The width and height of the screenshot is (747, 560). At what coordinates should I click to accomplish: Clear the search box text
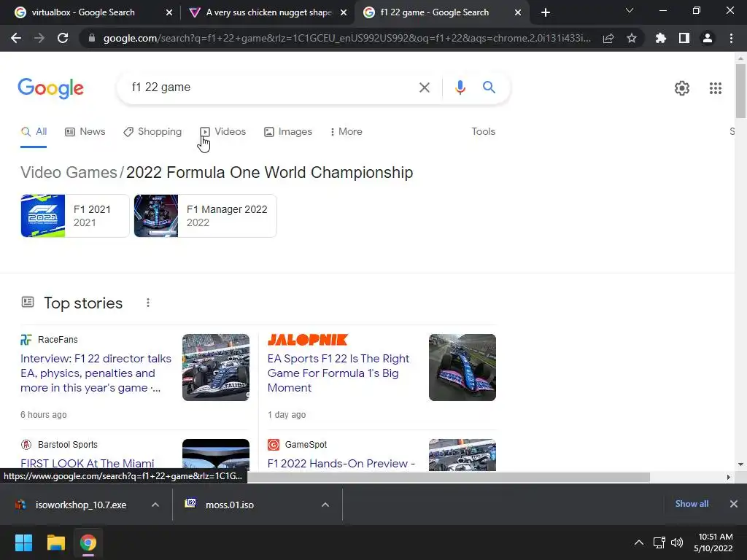(424, 87)
